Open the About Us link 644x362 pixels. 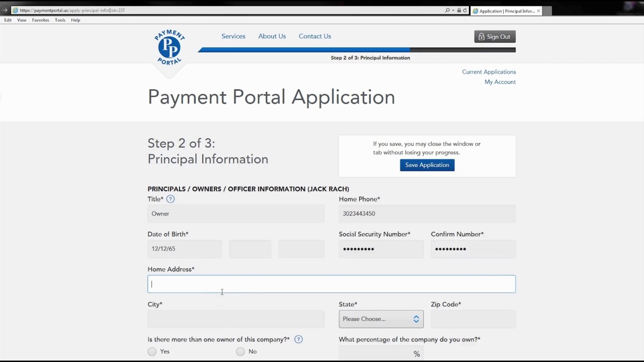[272, 36]
